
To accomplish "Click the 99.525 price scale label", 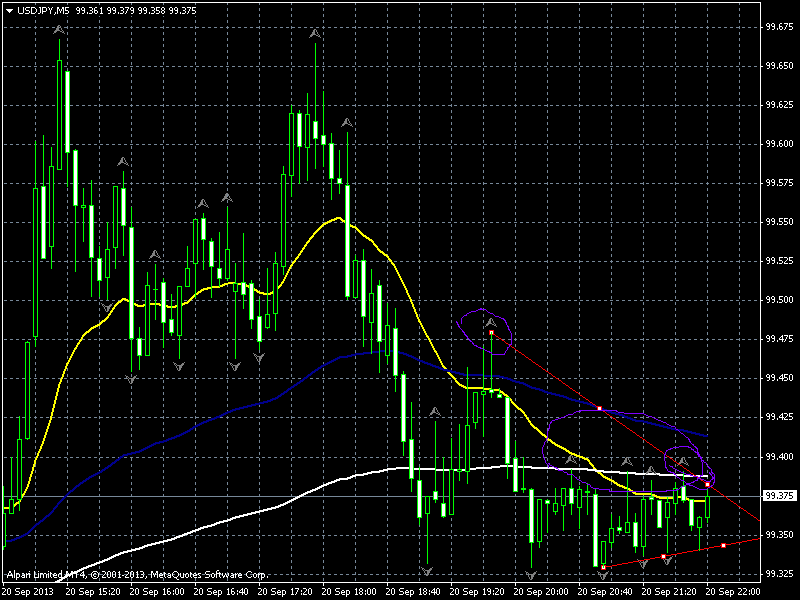I will pos(780,261).
